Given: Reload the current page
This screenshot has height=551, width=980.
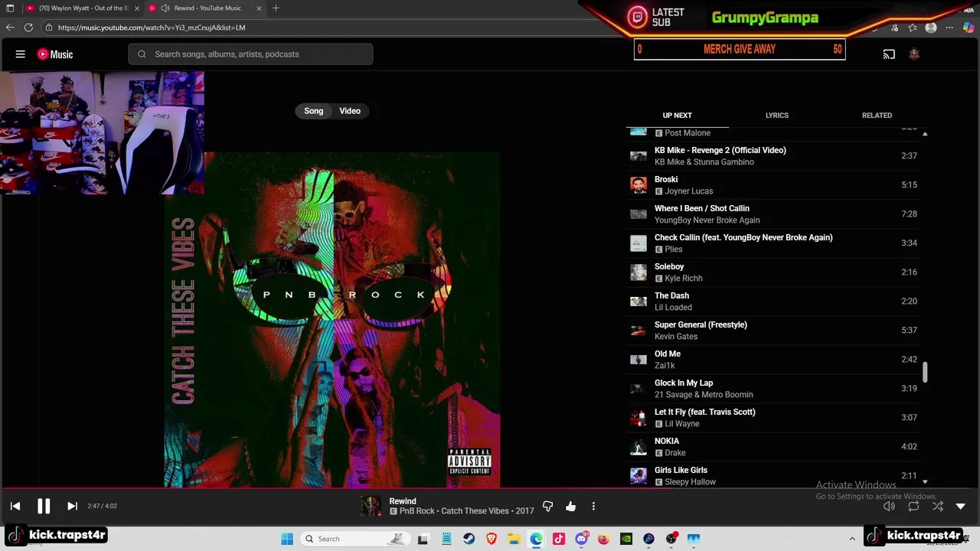Looking at the screenshot, I should click(x=28, y=28).
